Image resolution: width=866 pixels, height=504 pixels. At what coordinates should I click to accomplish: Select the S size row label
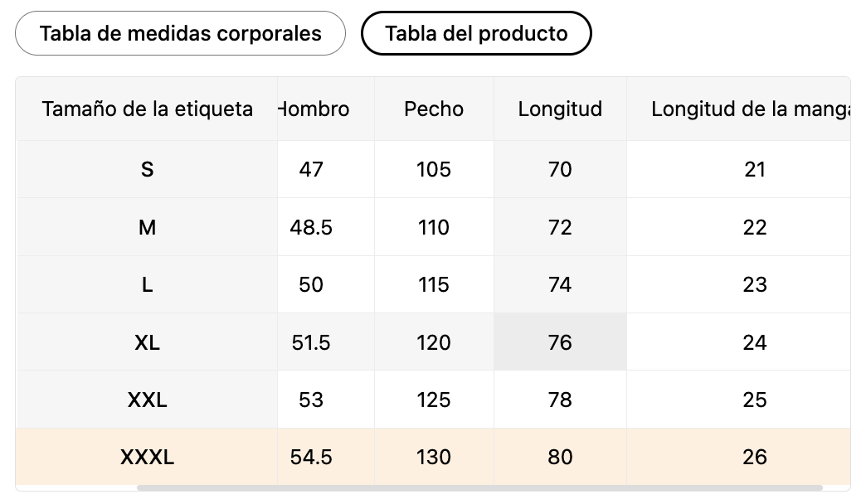[147, 169]
